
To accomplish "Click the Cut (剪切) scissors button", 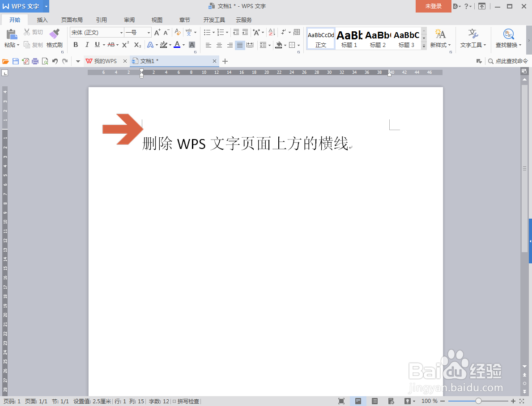I will pyautogui.click(x=33, y=32).
